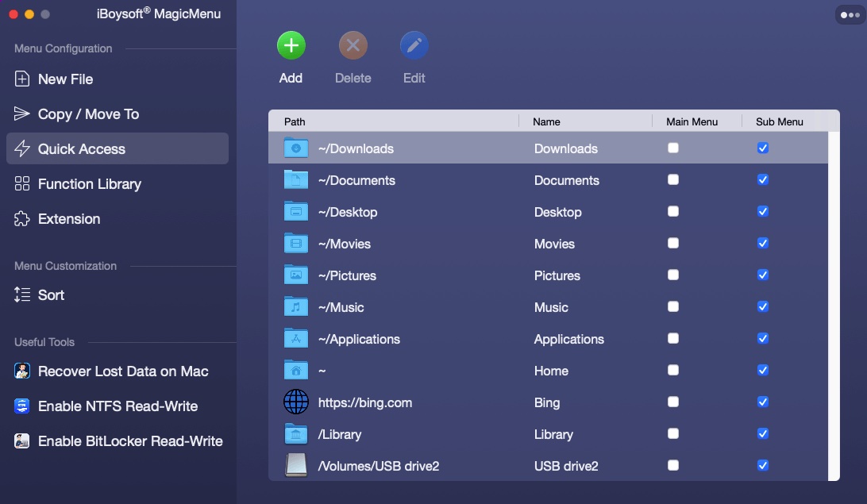This screenshot has width=867, height=504.
Task: Click the green Add plus icon
Action: [291, 46]
